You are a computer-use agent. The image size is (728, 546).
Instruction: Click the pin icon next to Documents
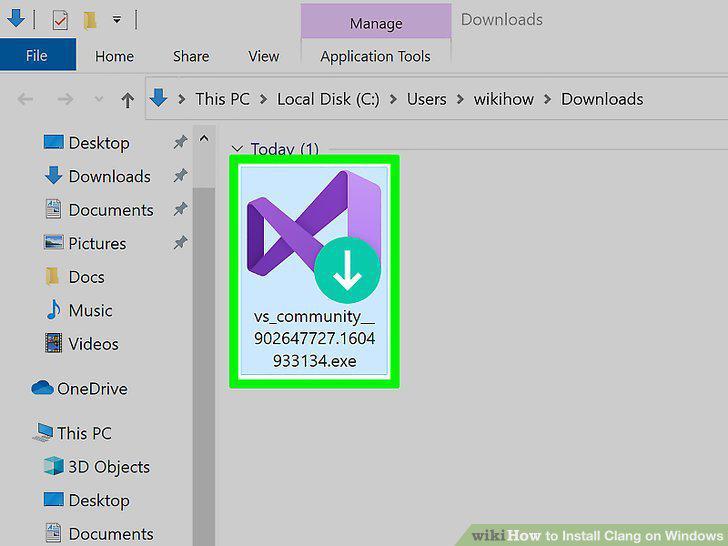180,209
